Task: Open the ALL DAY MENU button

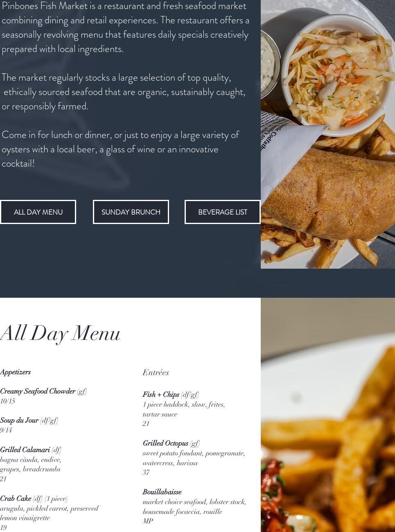Action: [x=38, y=212]
